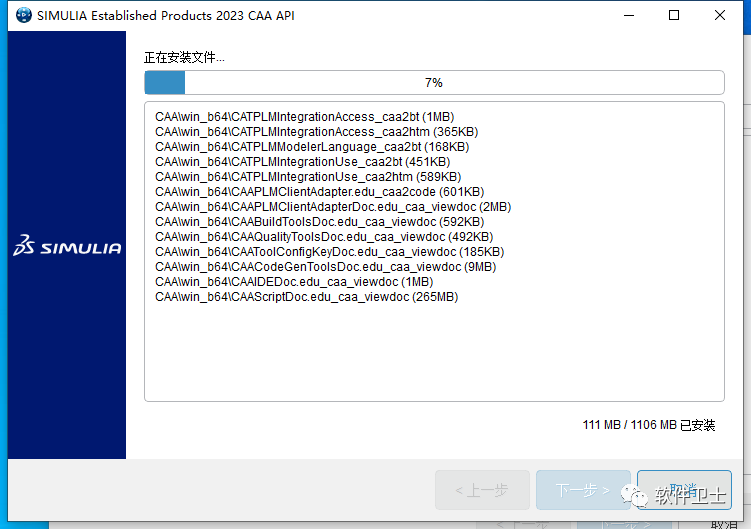Select the CATPLMIntegrationUse_caa2bt (451KB) line
Screen dimensions: 751x529
tap(302, 161)
